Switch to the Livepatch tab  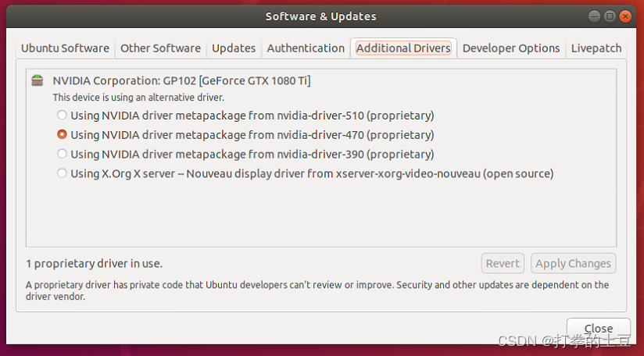click(x=596, y=48)
